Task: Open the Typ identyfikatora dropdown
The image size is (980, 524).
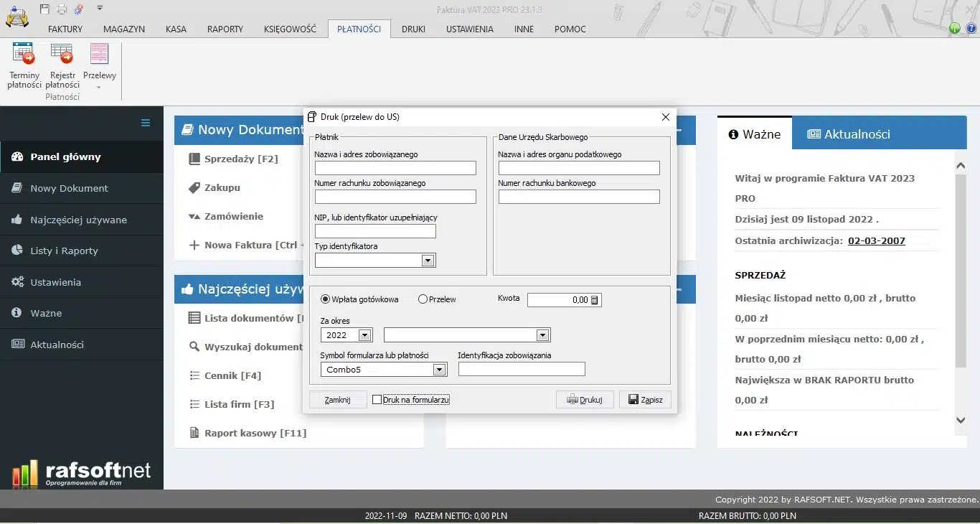Action: click(428, 260)
